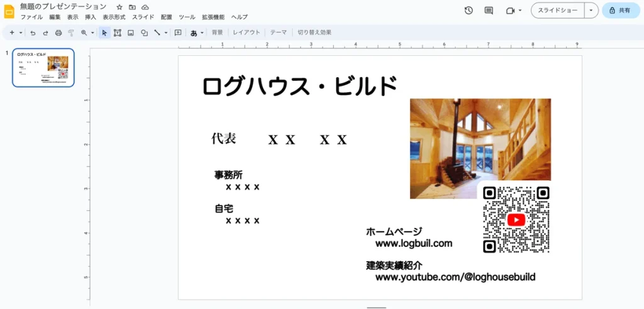The image size is (644, 309).
Task: Click the insert image icon
Action: pos(131,33)
